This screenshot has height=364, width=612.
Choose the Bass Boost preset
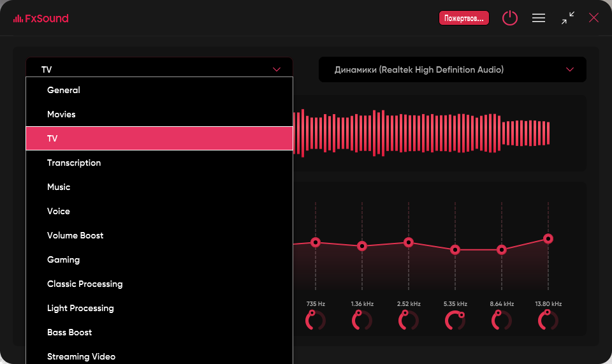pos(159,332)
